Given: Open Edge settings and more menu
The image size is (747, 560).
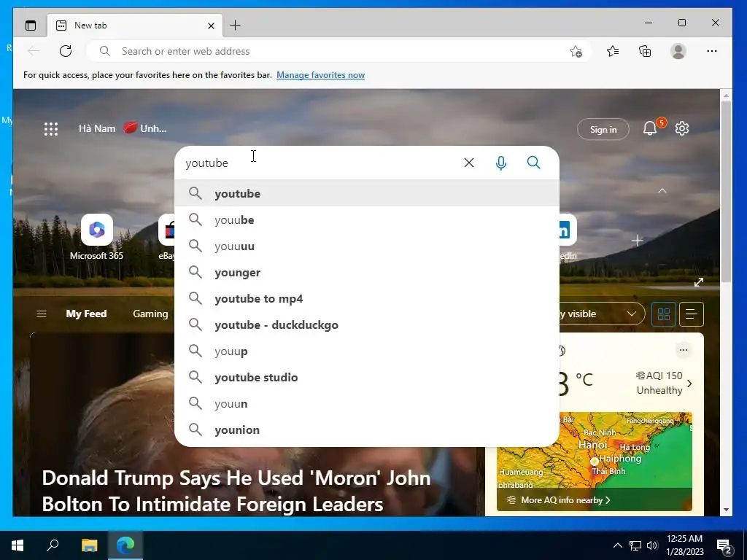Looking at the screenshot, I should (x=712, y=51).
